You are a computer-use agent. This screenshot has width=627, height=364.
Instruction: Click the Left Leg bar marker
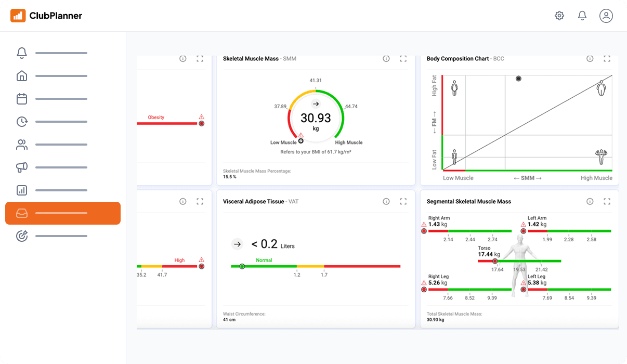pyautogui.click(x=523, y=290)
